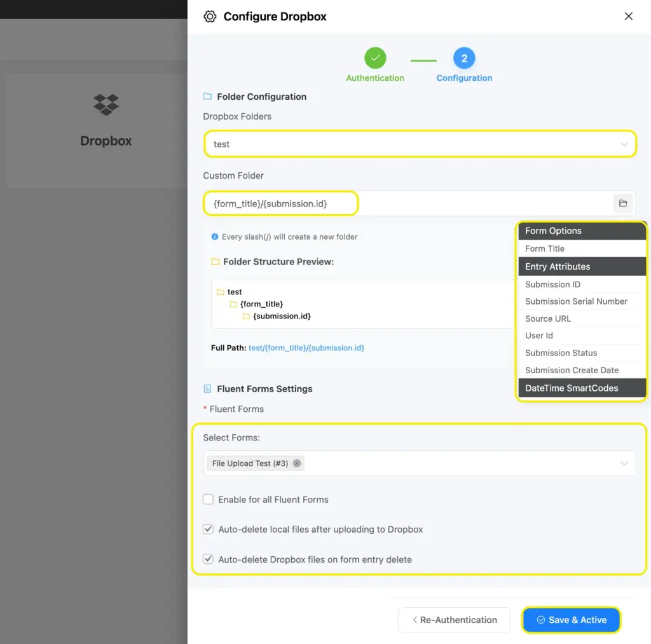Click the blue Configuration step 2 circle
Image resolution: width=651 pixels, height=644 pixels.
[464, 57]
